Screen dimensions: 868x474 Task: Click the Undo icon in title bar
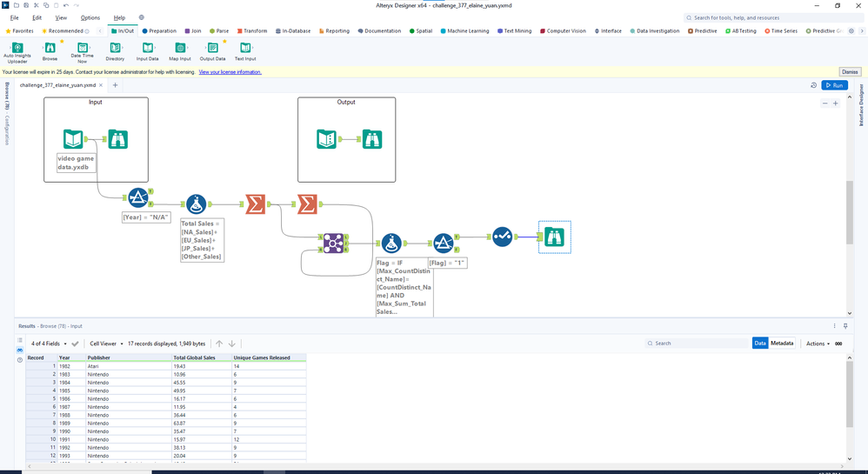[66, 5]
